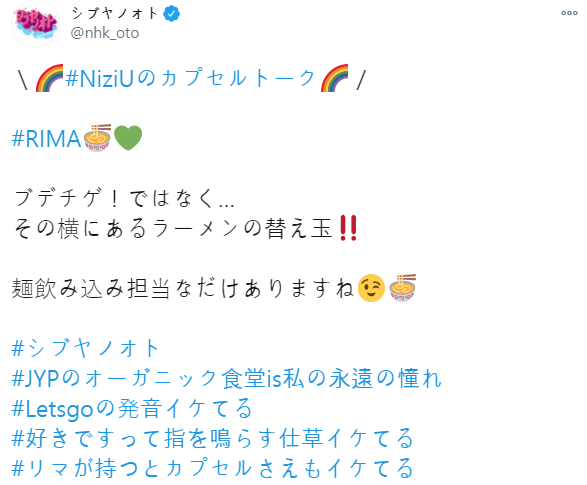The width and height of the screenshot is (587, 485).
Task: Click the blue verified badge icon
Action: click(171, 14)
